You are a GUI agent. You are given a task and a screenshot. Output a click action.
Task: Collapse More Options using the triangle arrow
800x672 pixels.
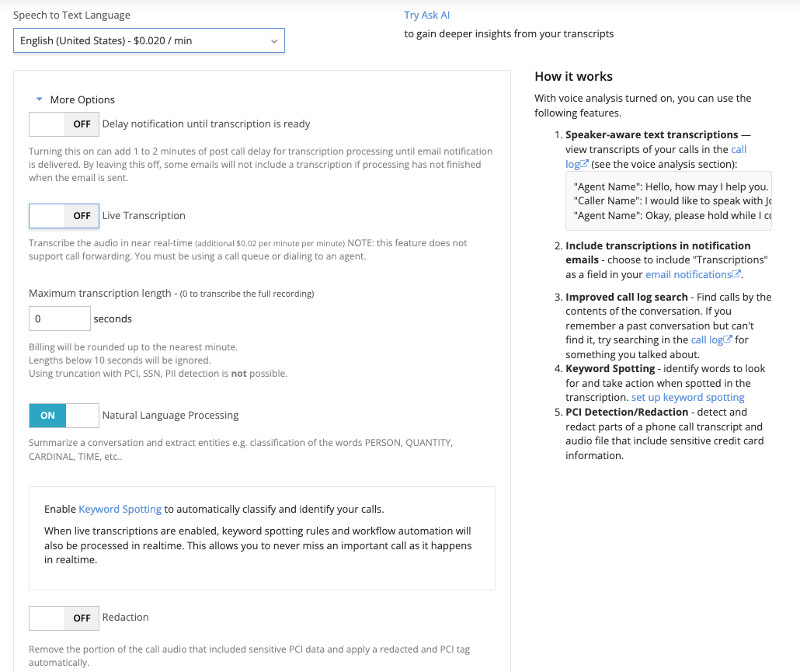pyautogui.click(x=40, y=99)
